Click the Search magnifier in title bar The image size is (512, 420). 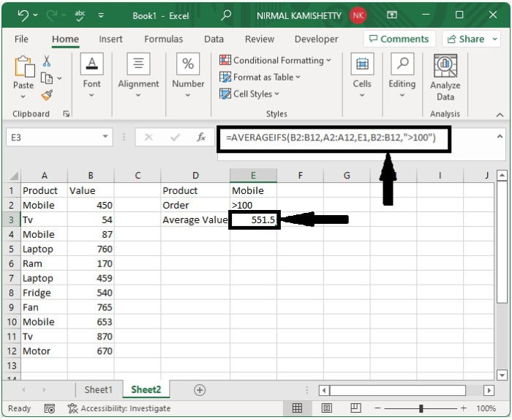pos(226,15)
